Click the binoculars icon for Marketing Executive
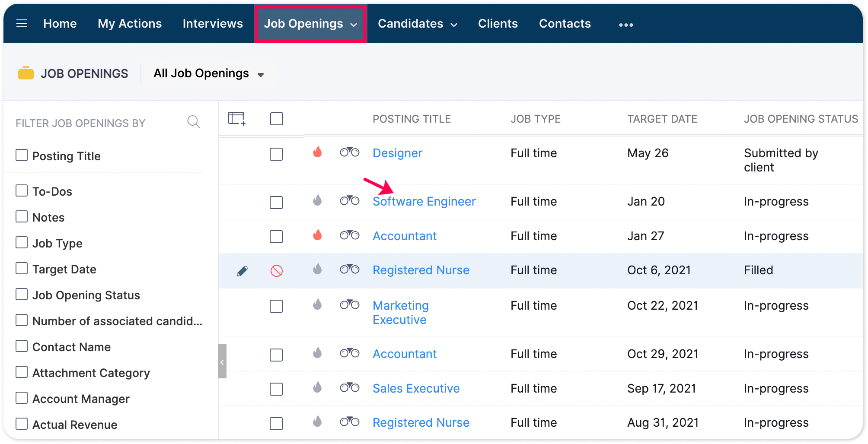Viewport: 868px width, 444px height. tap(350, 304)
